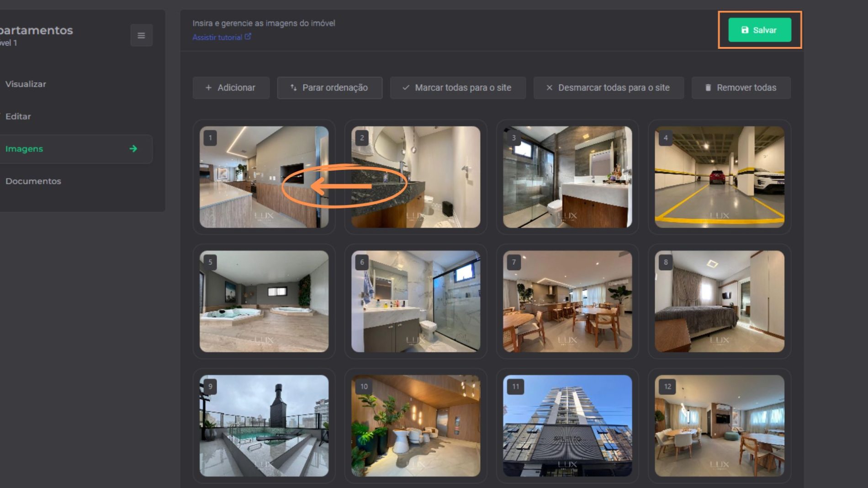Go to Editar in the sidebar

pyautogui.click(x=18, y=116)
